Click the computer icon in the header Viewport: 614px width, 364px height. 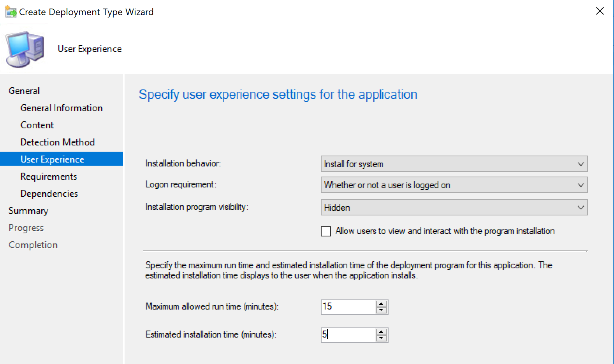pyautogui.click(x=25, y=49)
